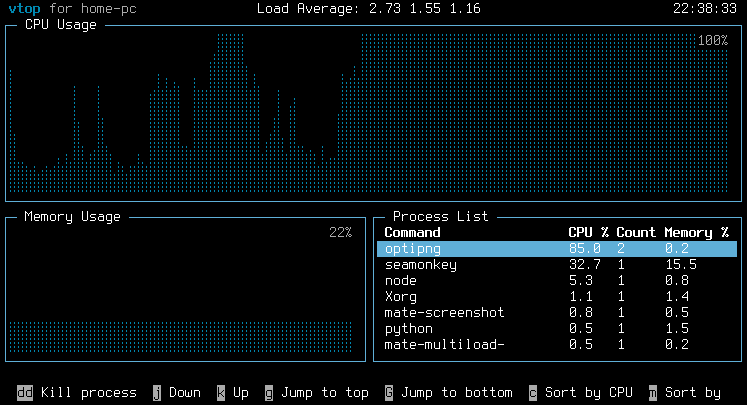747x405 pixels.
Task: Select the python process row
Action: coord(557,329)
